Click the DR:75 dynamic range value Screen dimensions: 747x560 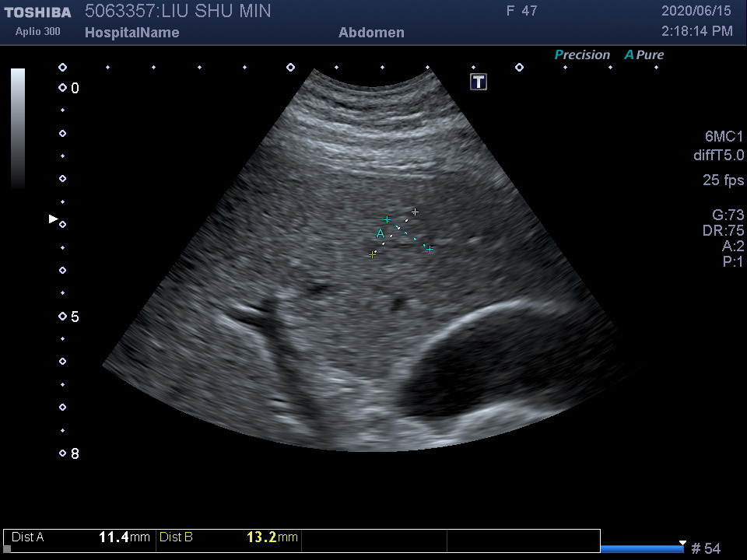click(723, 231)
